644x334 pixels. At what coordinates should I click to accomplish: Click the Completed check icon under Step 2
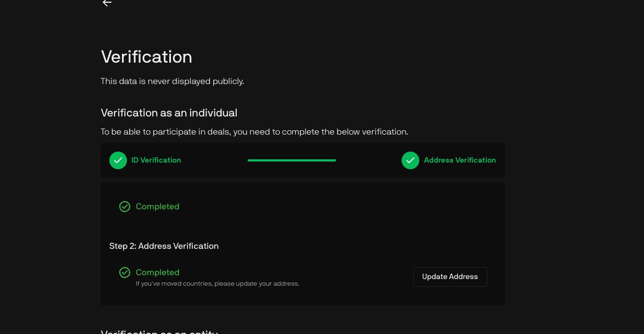coord(125,272)
